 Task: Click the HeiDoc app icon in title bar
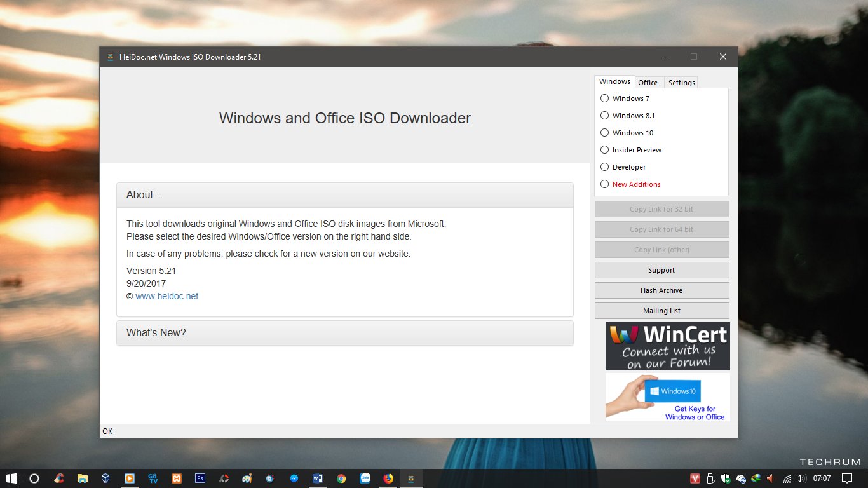[x=110, y=57]
